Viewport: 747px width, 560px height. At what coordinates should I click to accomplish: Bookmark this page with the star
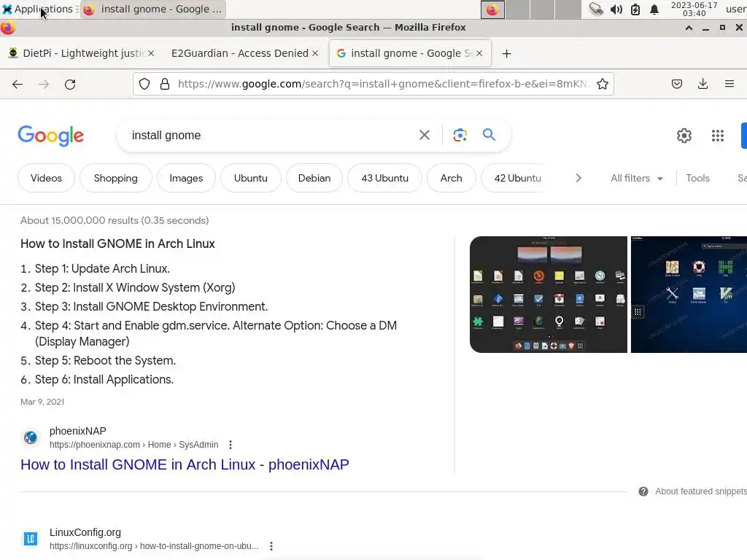click(602, 85)
